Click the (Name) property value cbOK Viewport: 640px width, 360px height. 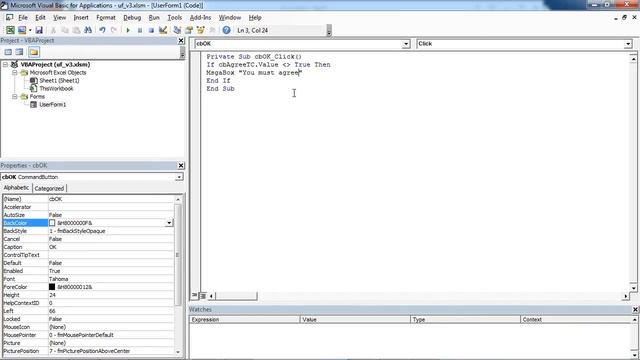point(111,199)
